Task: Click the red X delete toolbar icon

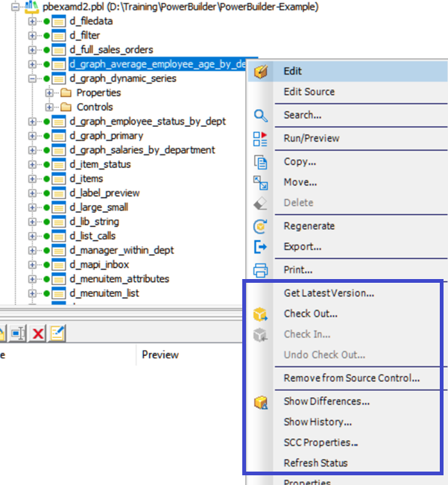Action: point(38,334)
